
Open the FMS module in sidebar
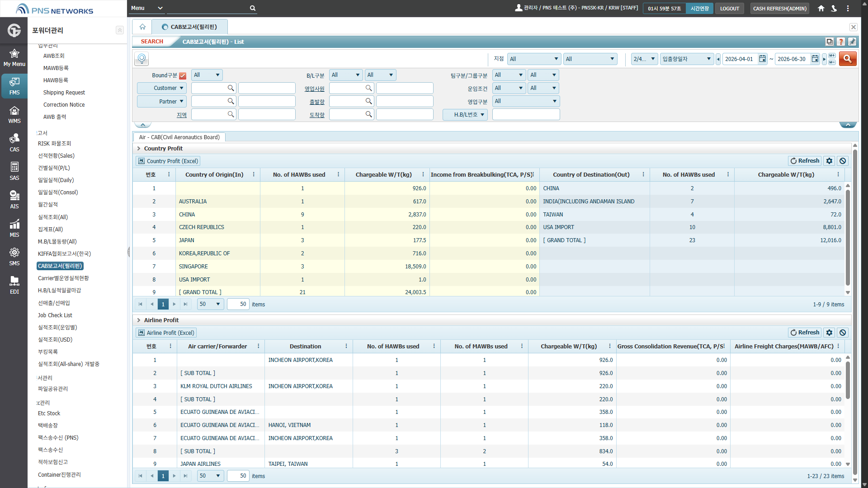click(x=14, y=86)
